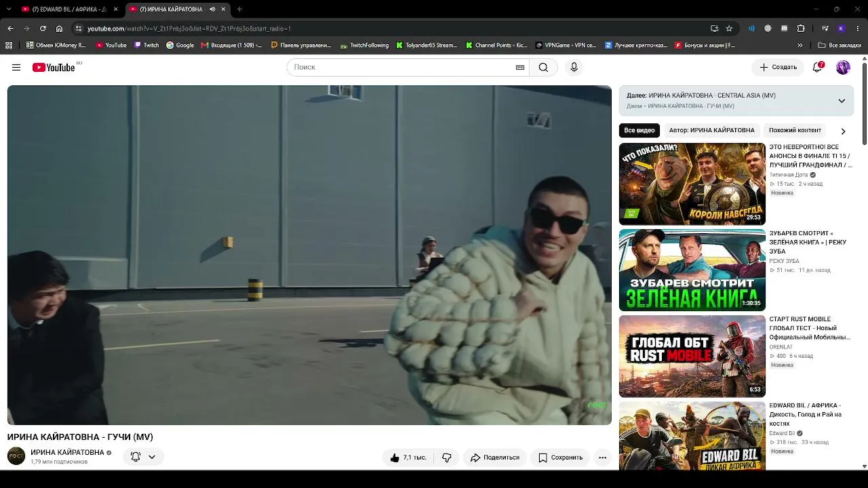Open the on-screen keyboard in search box
Screen dimensions: 868x488
(520, 67)
